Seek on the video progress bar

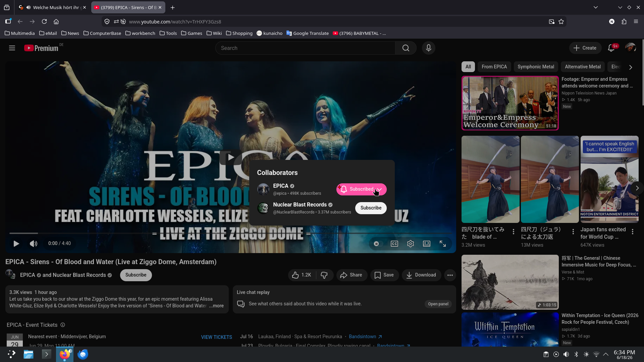point(230,233)
